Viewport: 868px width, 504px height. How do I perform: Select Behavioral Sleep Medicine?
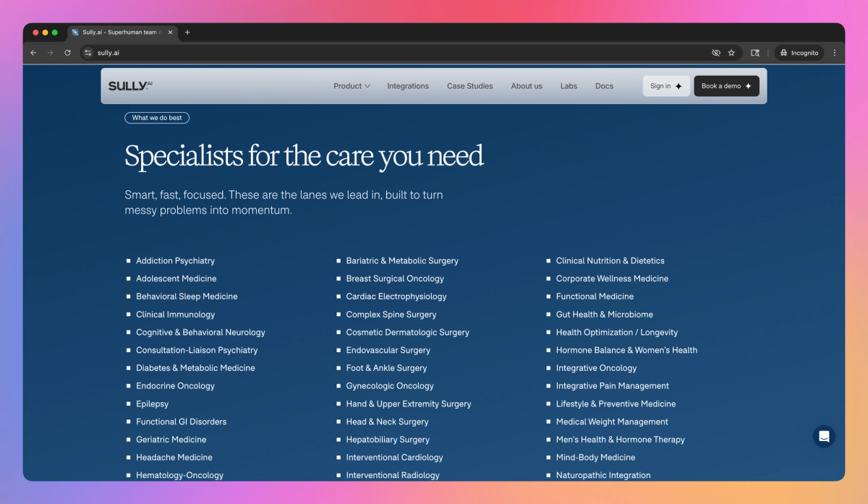point(187,296)
